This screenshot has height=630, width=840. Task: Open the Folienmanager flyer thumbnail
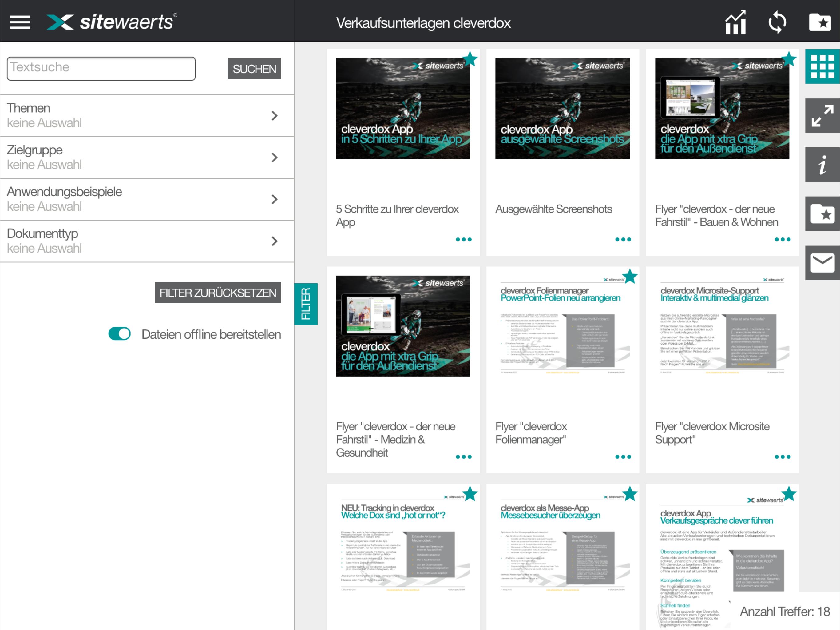point(562,326)
